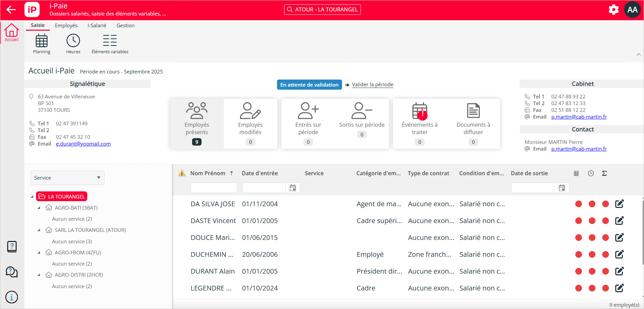
Task: Open the Employés présents tile
Action: coord(197,124)
